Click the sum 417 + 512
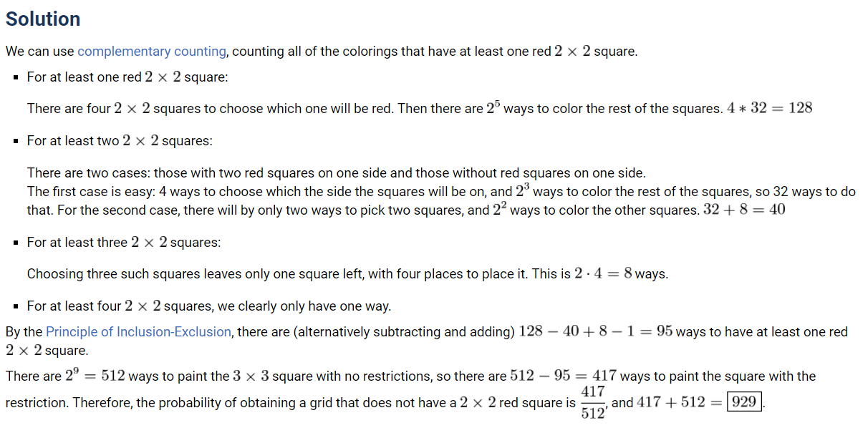The width and height of the screenshot is (868, 433). (x=677, y=402)
